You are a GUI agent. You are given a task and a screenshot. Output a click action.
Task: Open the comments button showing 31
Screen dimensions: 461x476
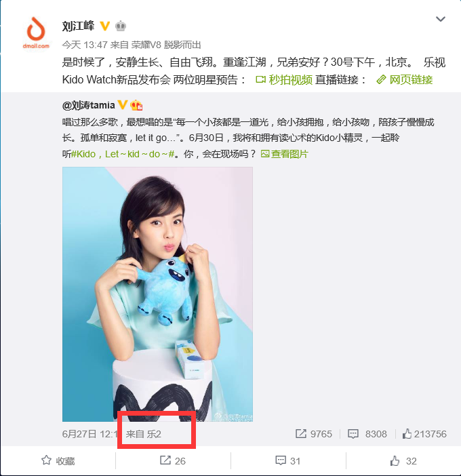(x=287, y=461)
